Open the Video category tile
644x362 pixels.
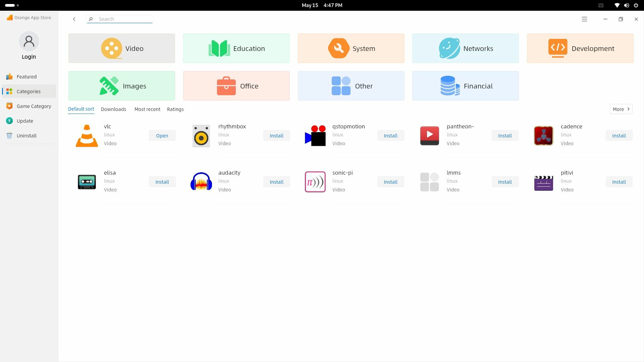pos(121,48)
